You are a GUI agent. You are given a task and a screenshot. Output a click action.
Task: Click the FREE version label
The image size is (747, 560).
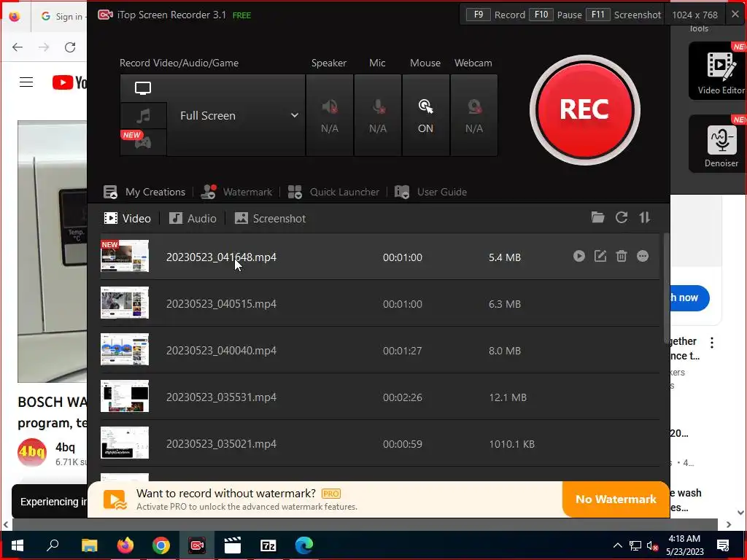tap(241, 15)
